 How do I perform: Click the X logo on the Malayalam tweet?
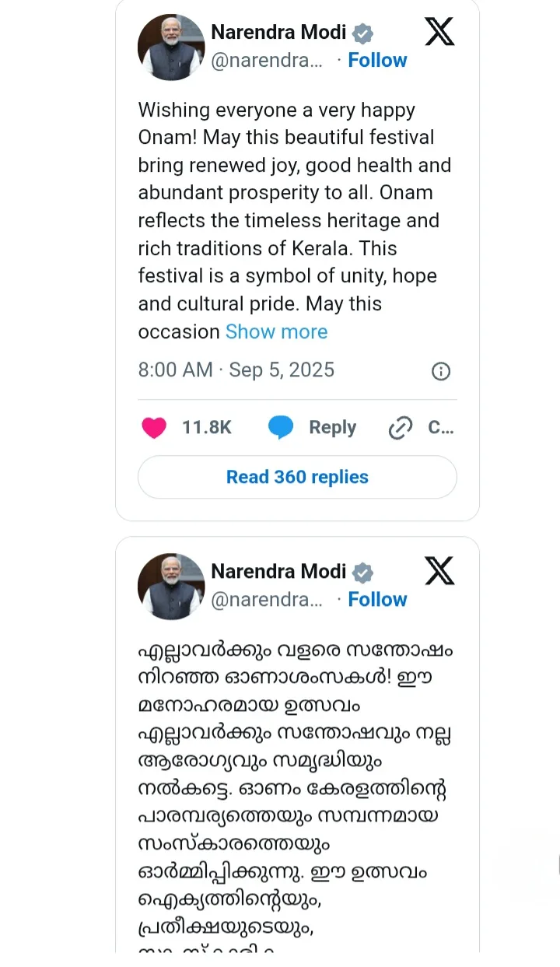[x=439, y=571]
